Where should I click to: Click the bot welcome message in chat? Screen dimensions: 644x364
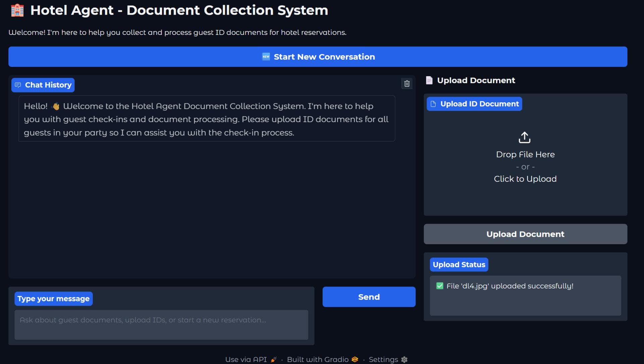207,119
